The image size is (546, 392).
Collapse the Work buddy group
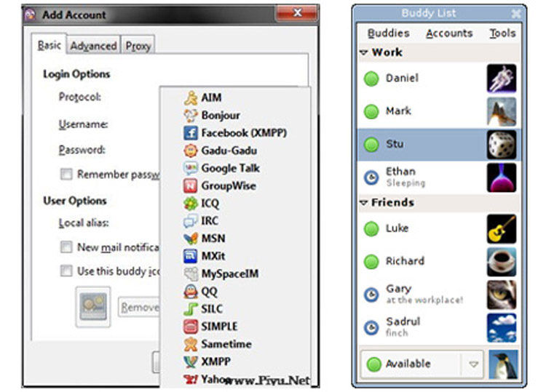pos(363,53)
